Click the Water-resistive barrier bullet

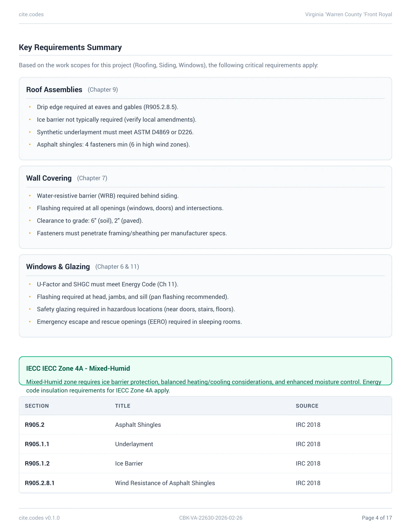pos(108,196)
